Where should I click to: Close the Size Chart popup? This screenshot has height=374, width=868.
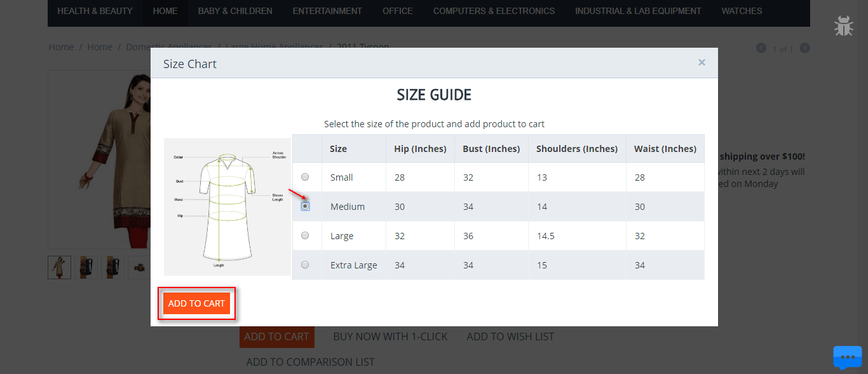(x=702, y=62)
